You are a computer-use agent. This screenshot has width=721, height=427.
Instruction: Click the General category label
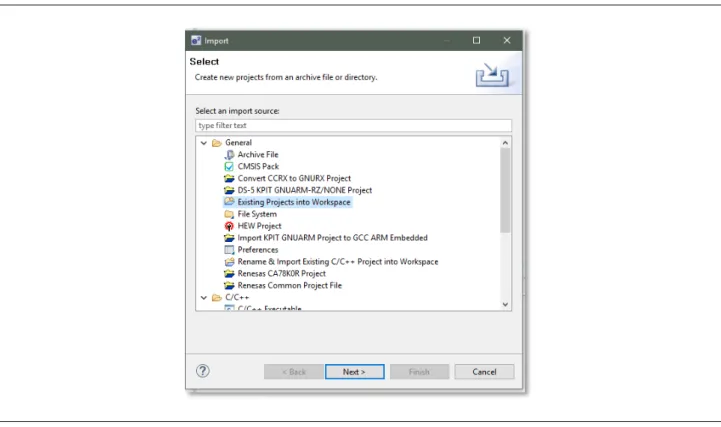[x=239, y=143]
